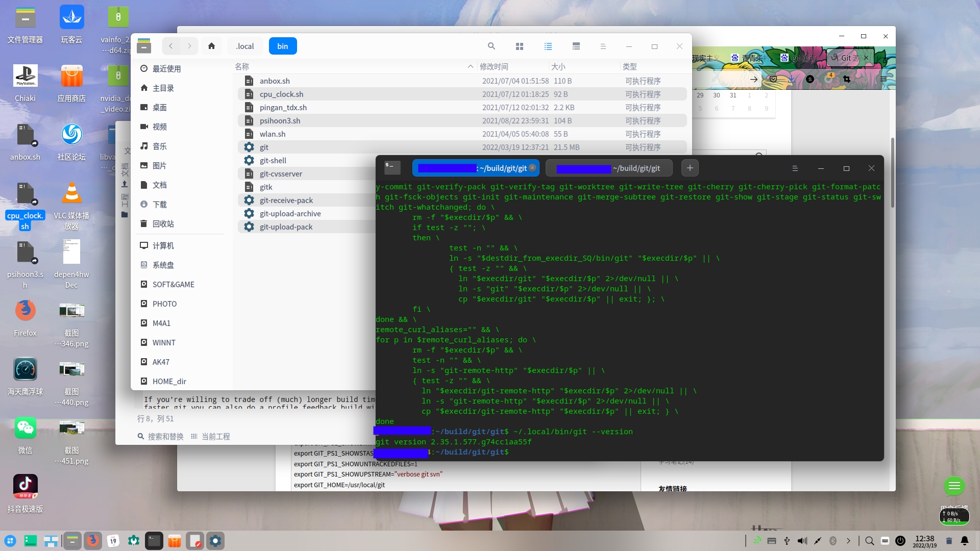Add a new terminal tab
Screen dimensions: 980x551
[x=690, y=168]
